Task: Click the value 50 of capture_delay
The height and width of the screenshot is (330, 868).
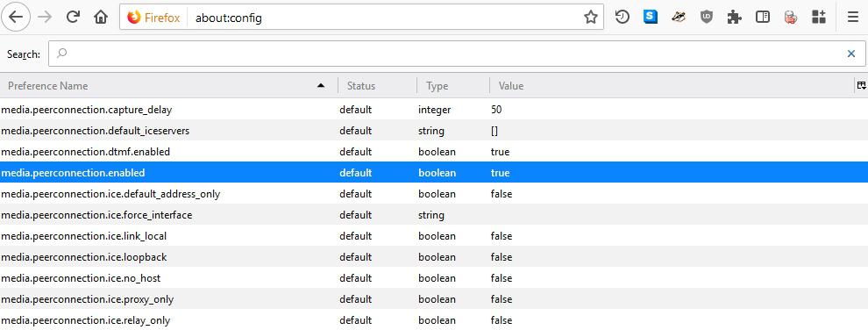Action: [496, 110]
